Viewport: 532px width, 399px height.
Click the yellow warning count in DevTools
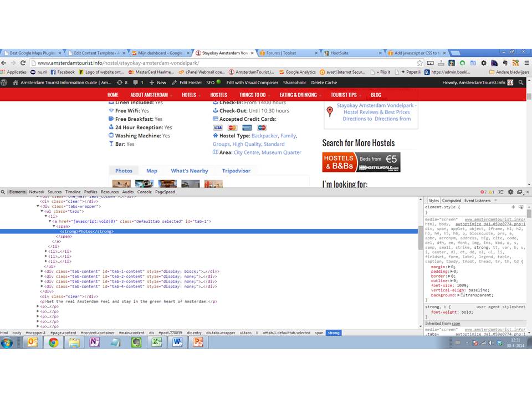point(492,192)
